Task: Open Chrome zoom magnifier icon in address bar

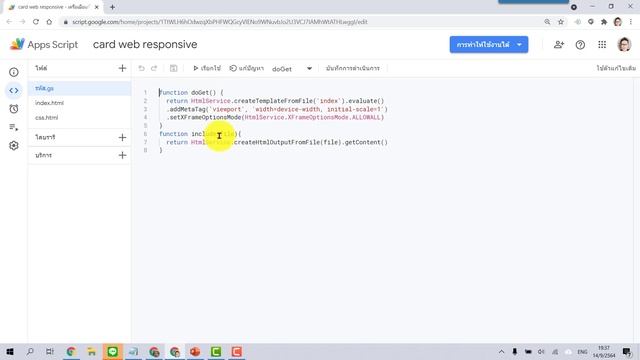Action: (x=547, y=22)
